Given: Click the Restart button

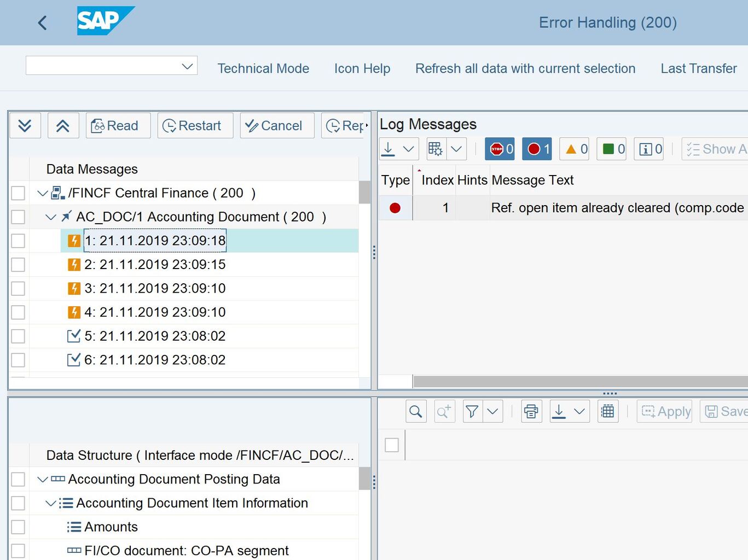Looking at the screenshot, I should 195,126.
